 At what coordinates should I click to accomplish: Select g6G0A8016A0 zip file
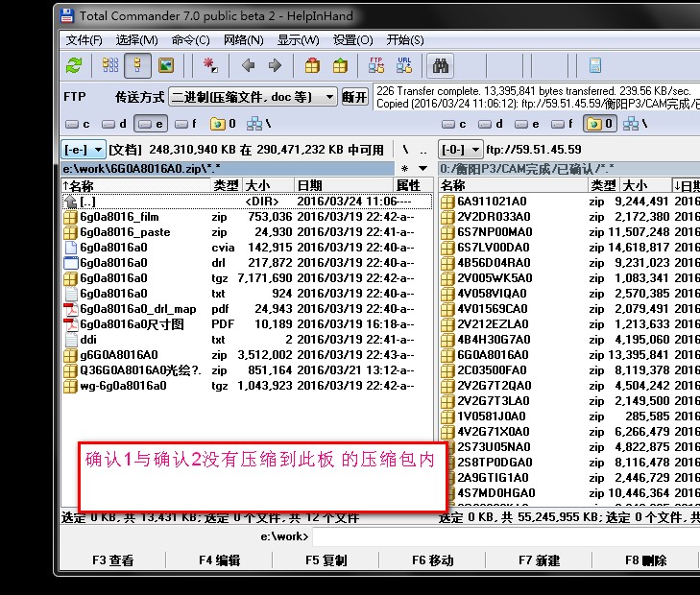247,355
